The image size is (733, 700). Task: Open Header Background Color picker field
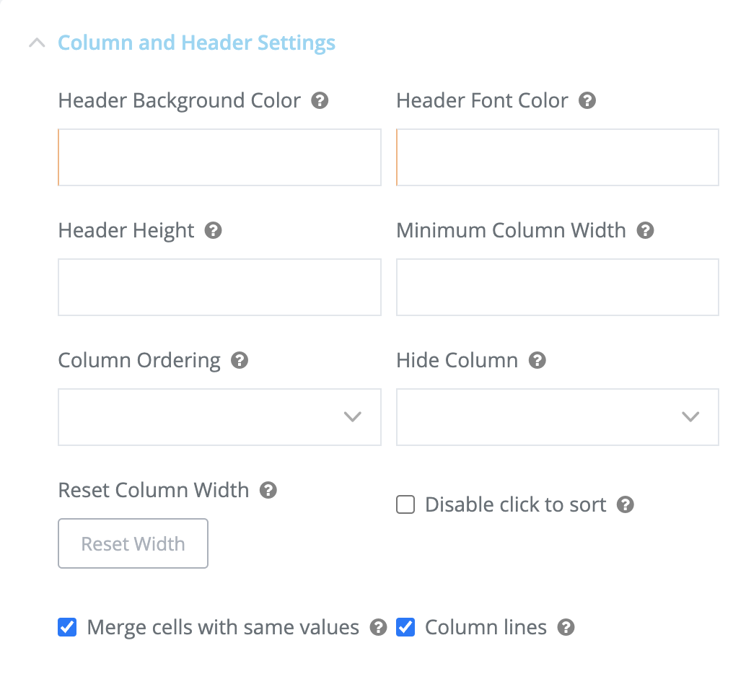(220, 157)
